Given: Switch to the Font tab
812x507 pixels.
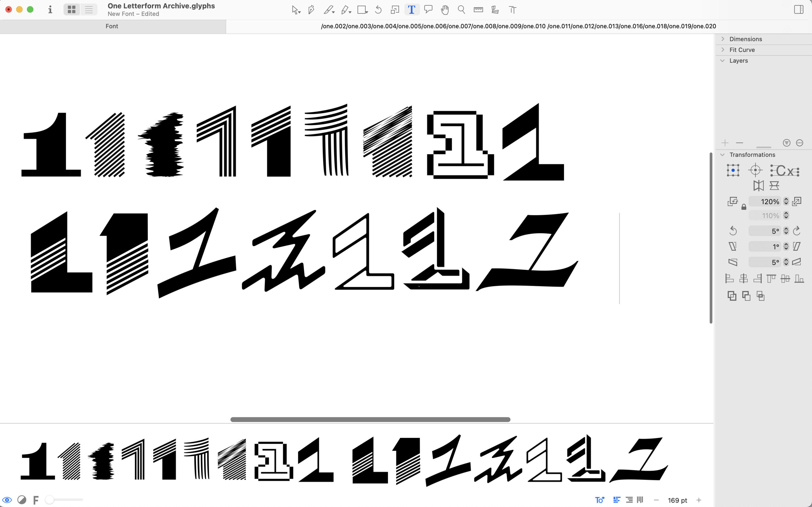Looking at the screenshot, I should click(x=112, y=26).
